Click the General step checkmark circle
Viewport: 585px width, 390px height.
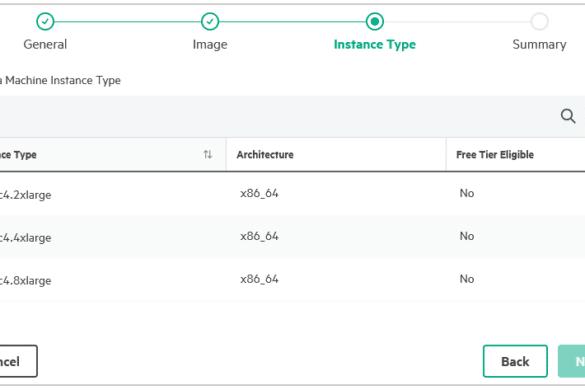tap(45, 22)
